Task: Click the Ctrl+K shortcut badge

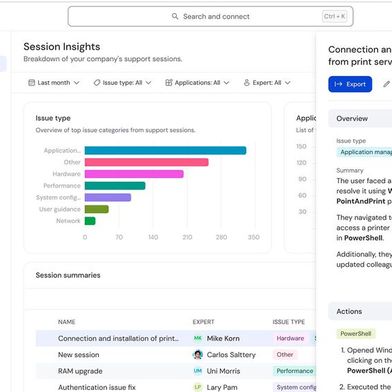Action: click(334, 16)
